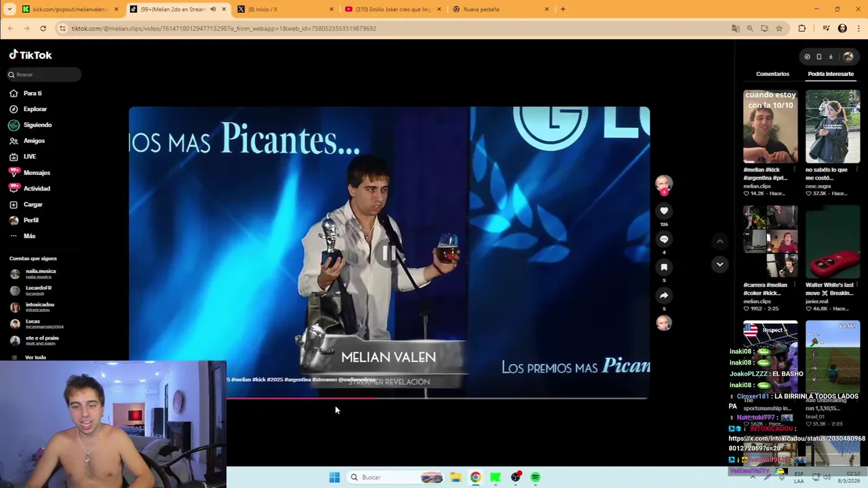Go to next video with down chevron
This screenshot has height=488, width=868.
(720, 264)
